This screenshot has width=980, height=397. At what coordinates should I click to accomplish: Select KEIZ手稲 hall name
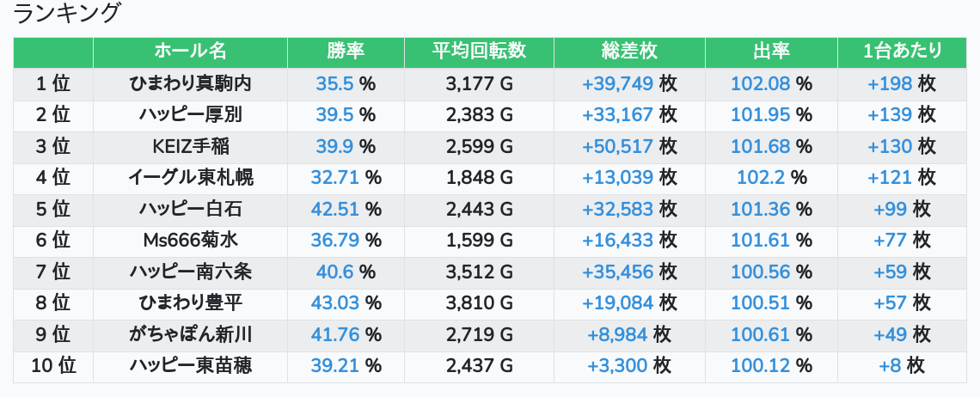point(190,147)
